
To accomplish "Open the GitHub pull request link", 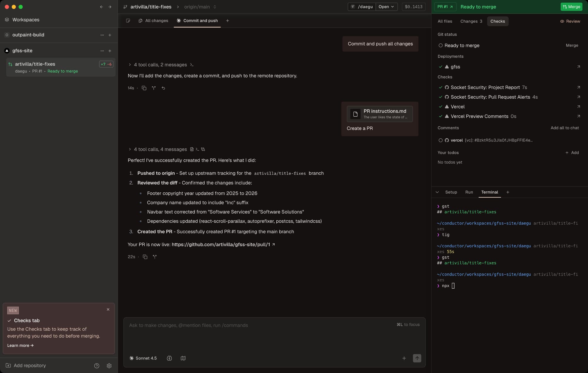I will click(221, 245).
